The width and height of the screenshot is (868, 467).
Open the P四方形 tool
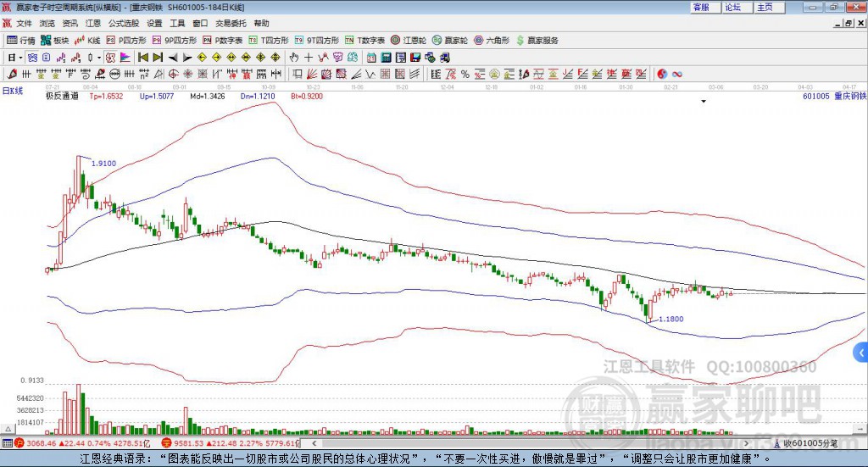click(x=126, y=41)
